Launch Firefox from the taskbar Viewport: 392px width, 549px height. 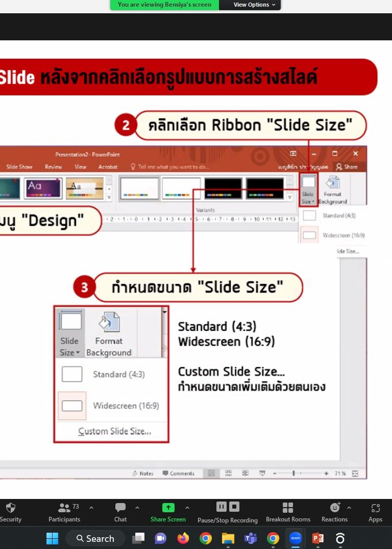click(x=183, y=538)
